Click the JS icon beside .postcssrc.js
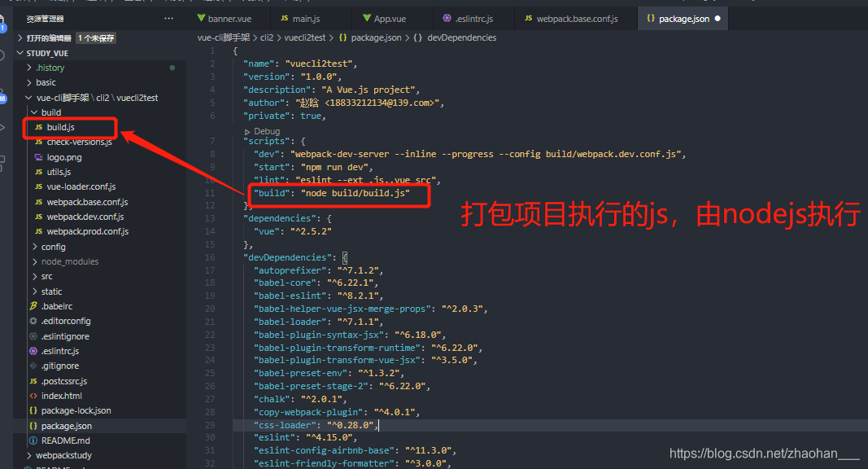Viewport: 868px width, 469px height. (33, 381)
